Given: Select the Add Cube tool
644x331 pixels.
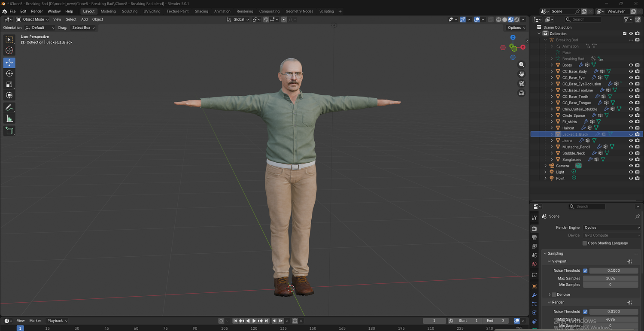Looking at the screenshot, I should click(x=9, y=131).
